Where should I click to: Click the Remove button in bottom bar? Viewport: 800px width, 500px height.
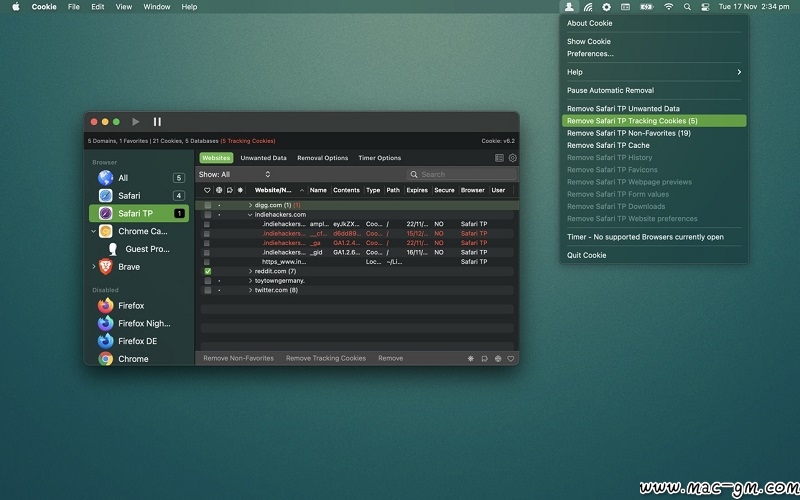coord(391,358)
